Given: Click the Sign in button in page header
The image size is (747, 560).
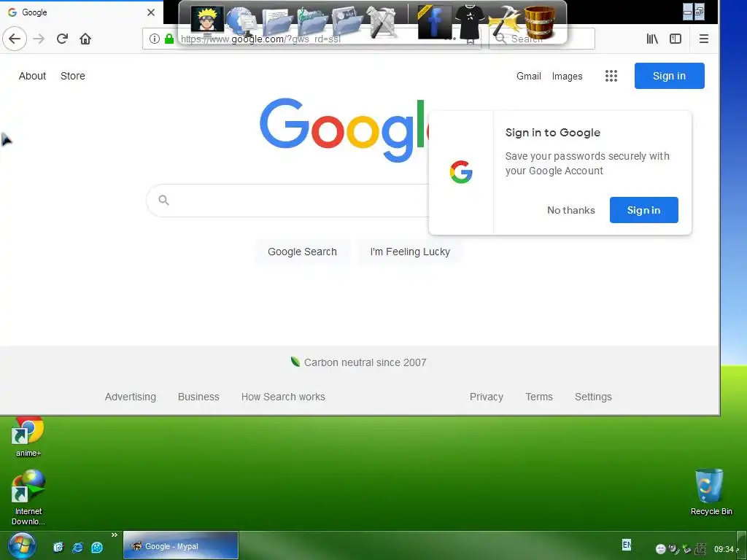Looking at the screenshot, I should pyautogui.click(x=669, y=76).
